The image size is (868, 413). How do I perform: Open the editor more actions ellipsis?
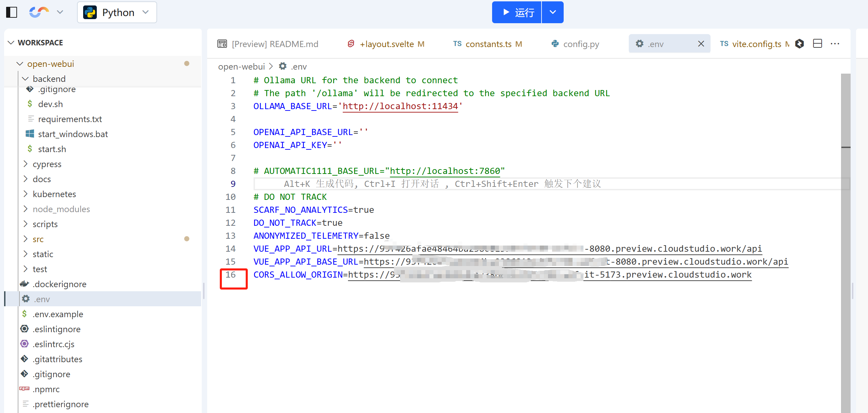pos(835,44)
